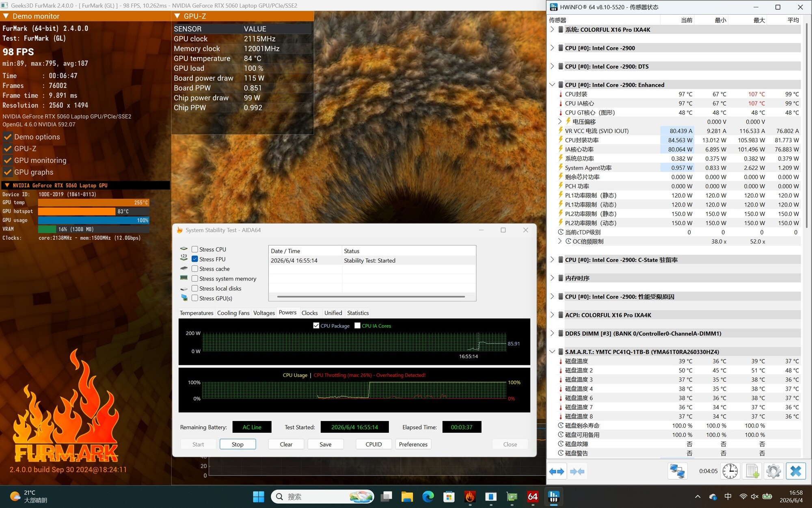Expand DDR5 DIMM [#3] sensor group
The height and width of the screenshot is (508, 812).
coord(552,333)
